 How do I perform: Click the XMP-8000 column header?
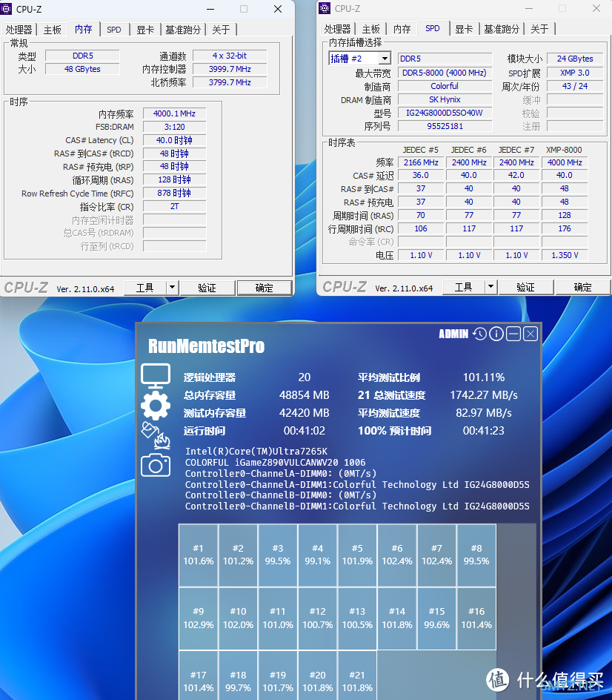tap(565, 150)
